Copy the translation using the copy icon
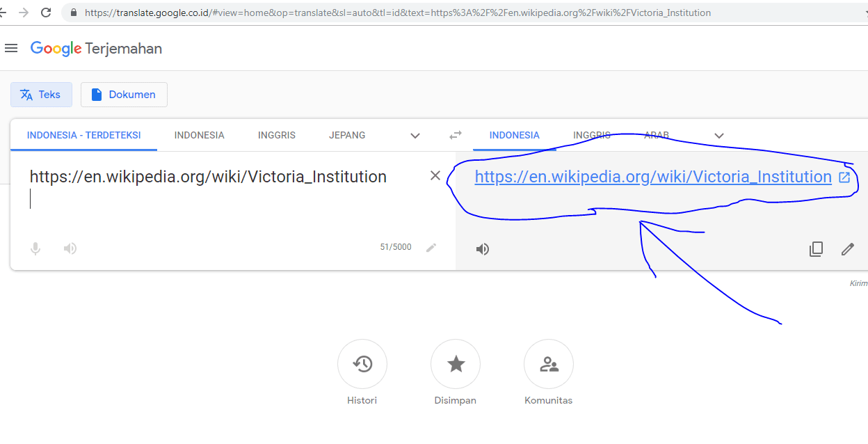868x444 pixels. tap(816, 248)
